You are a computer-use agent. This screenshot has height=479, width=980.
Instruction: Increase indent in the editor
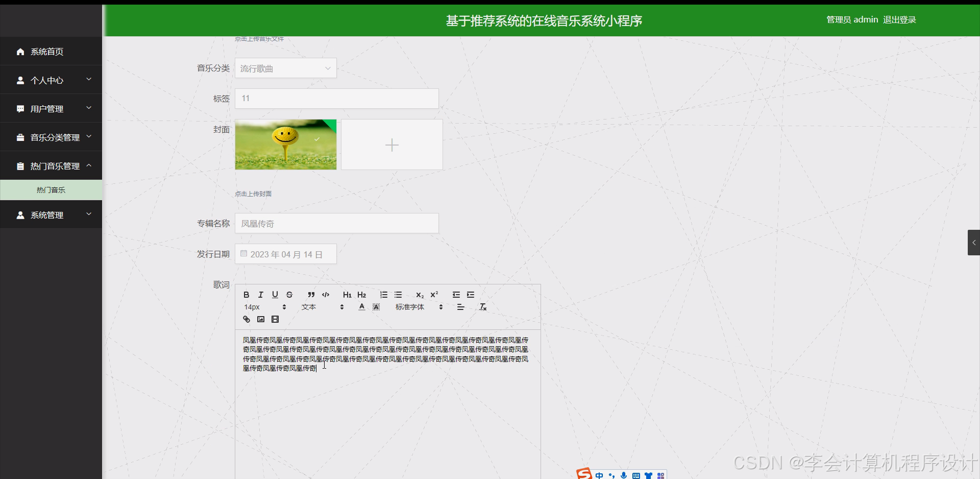click(471, 295)
